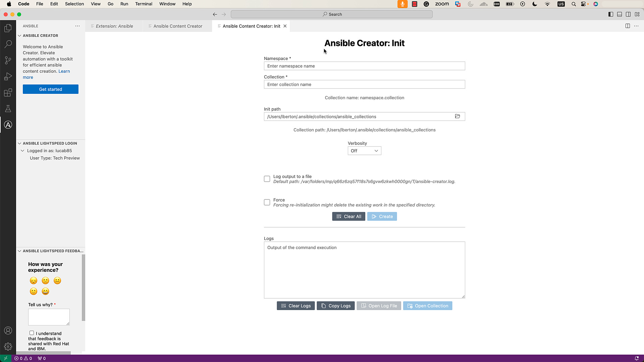Screen dimensions: 644x362
Task: Tick the feedback consent checkbox
Action: pos(32,333)
